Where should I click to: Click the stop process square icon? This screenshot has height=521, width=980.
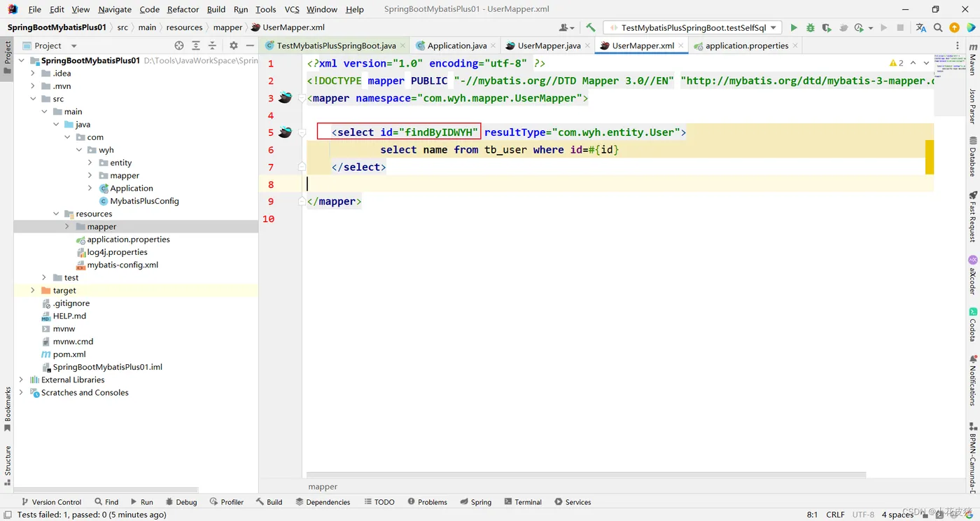pos(900,28)
